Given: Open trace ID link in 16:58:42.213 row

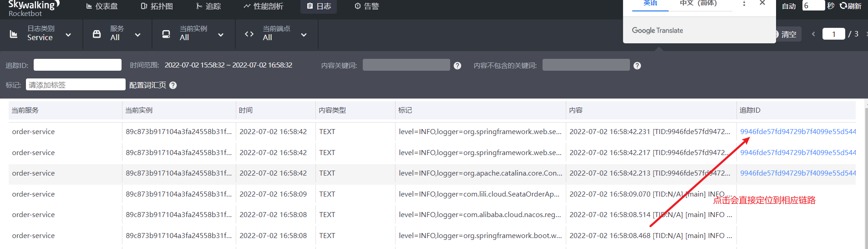Looking at the screenshot, I should (798, 173).
